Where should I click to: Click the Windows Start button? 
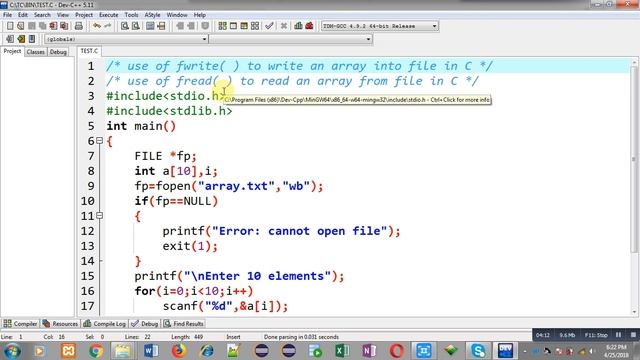coord(12,351)
